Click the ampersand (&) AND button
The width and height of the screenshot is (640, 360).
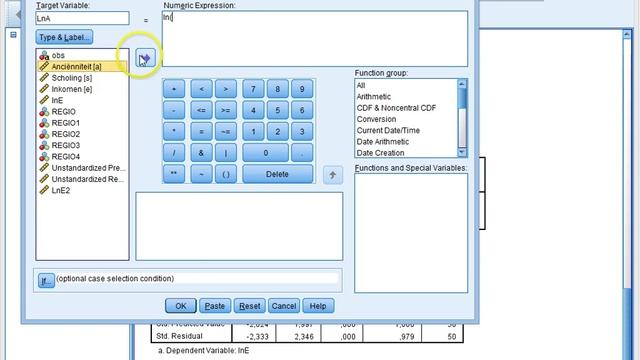pos(201,153)
